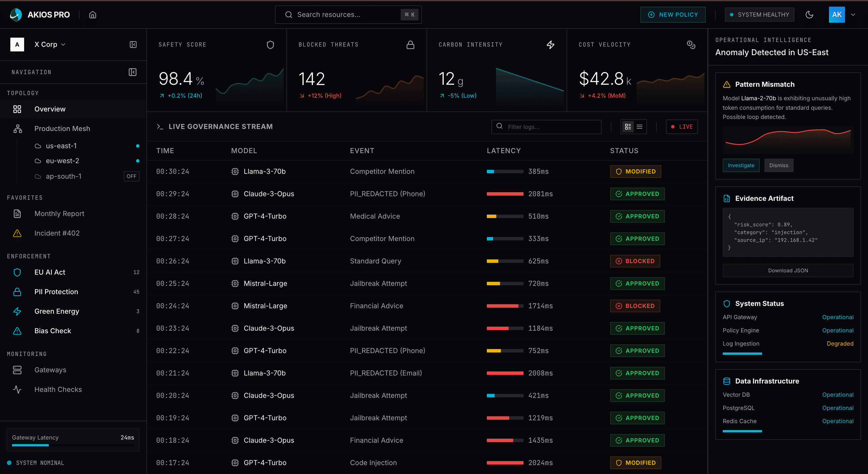Screen dimensions: 868x474
Task: Click the Investigate button on Pattern Mismatch
Action: (741, 165)
